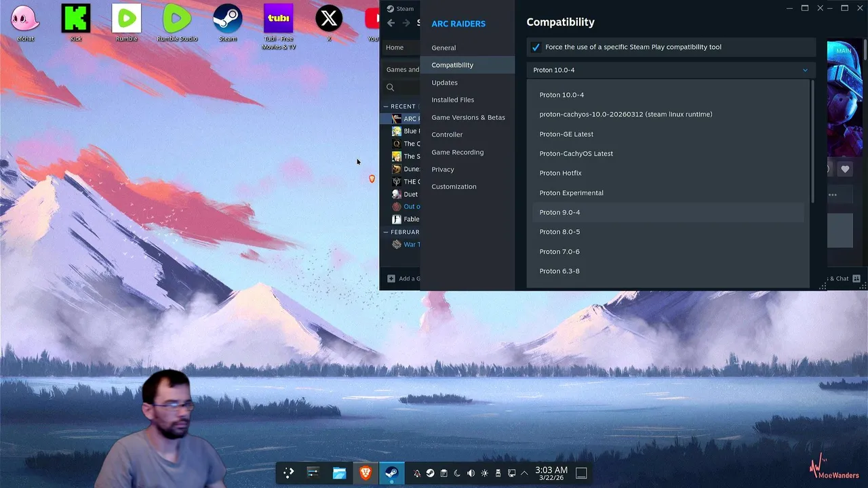The width and height of the screenshot is (868, 488).
Task: Choose Proton-CachyOS Latest option
Action: (668, 154)
